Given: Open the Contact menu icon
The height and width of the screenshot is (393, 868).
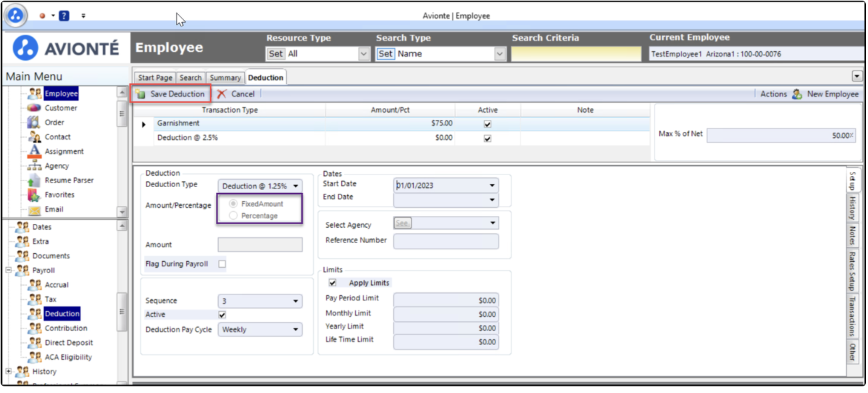Looking at the screenshot, I should (34, 137).
